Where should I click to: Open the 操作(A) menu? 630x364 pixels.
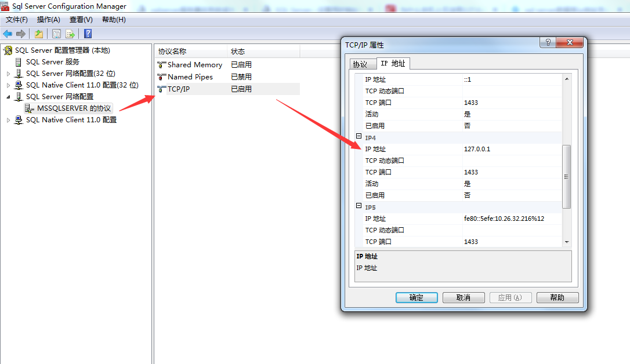pyautogui.click(x=49, y=20)
